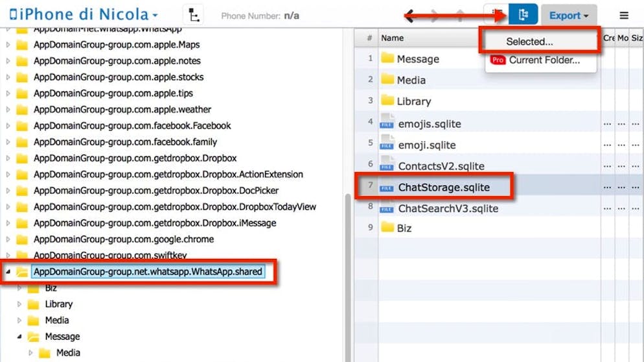Collapse the net.whatsapp.WhatsApp.shared tree folder
The width and height of the screenshot is (644, 362).
click(8, 271)
